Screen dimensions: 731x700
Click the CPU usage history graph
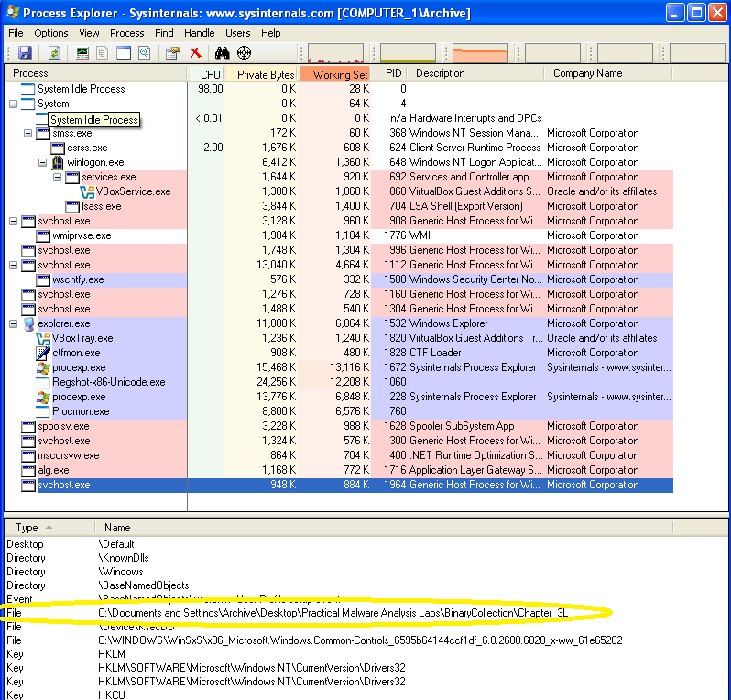click(335, 53)
